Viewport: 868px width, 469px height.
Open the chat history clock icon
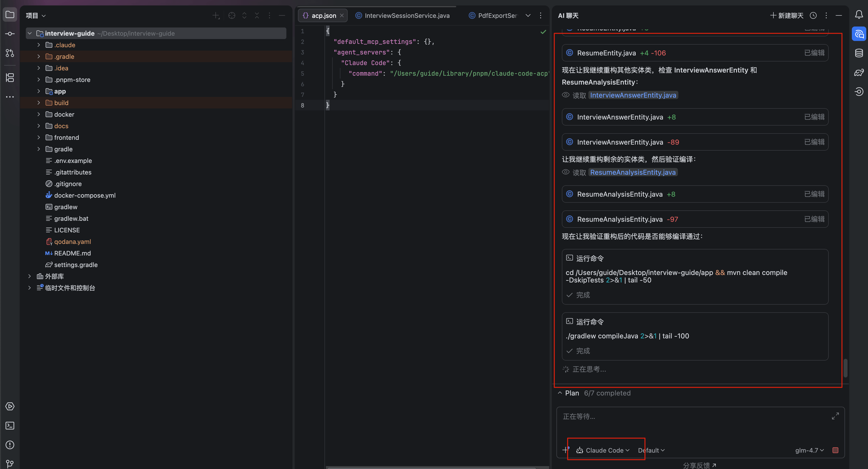click(x=813, y=15)
